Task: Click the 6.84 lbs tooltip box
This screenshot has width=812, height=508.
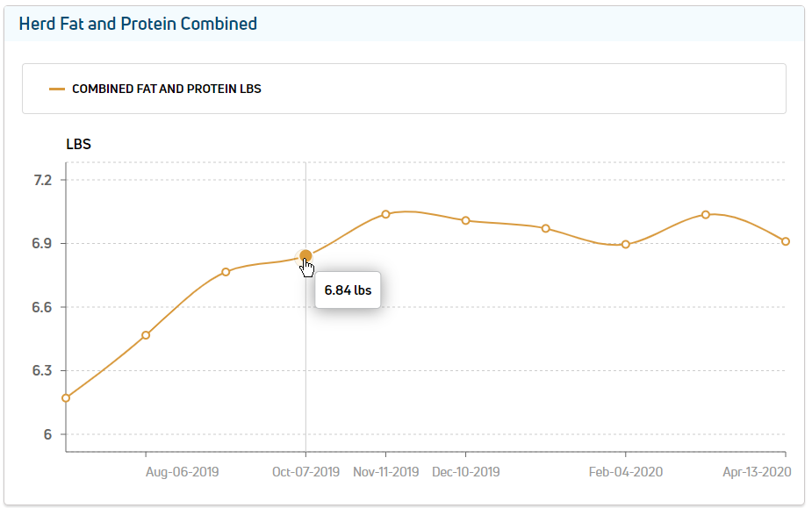Action: (x=348, y=290)
